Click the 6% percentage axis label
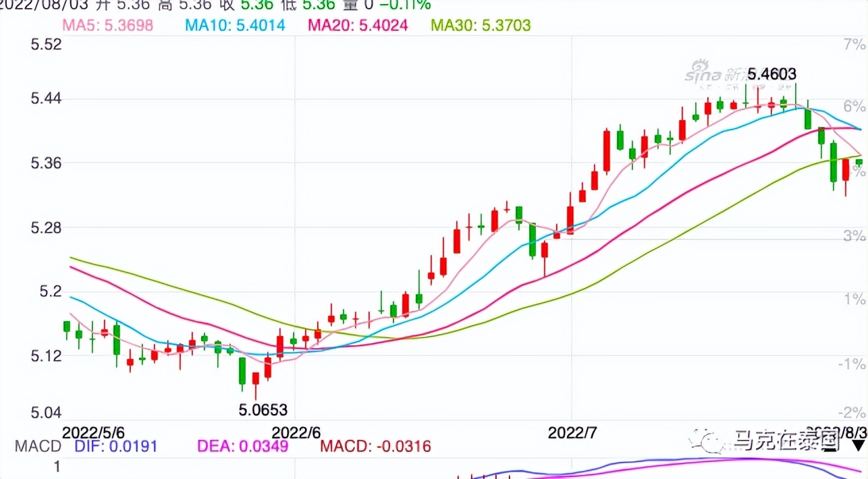This screenshot has height=479, width=868. (x=855, y=106)
